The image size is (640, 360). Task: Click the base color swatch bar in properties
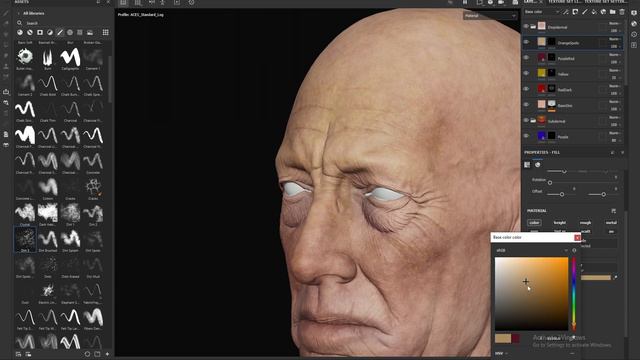596,278
